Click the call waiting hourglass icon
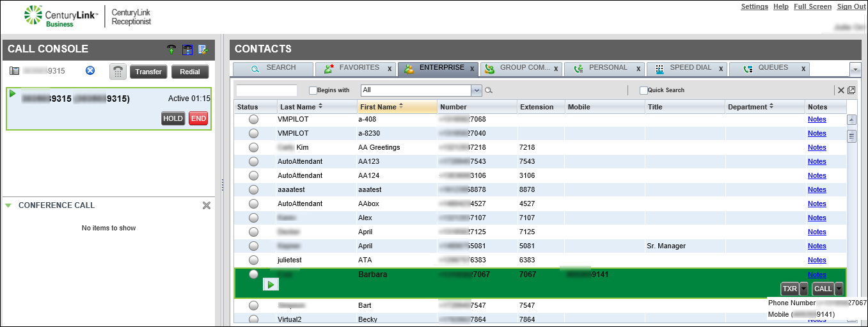This screenshot has height=327, width=868. click(x=187, y=49)
